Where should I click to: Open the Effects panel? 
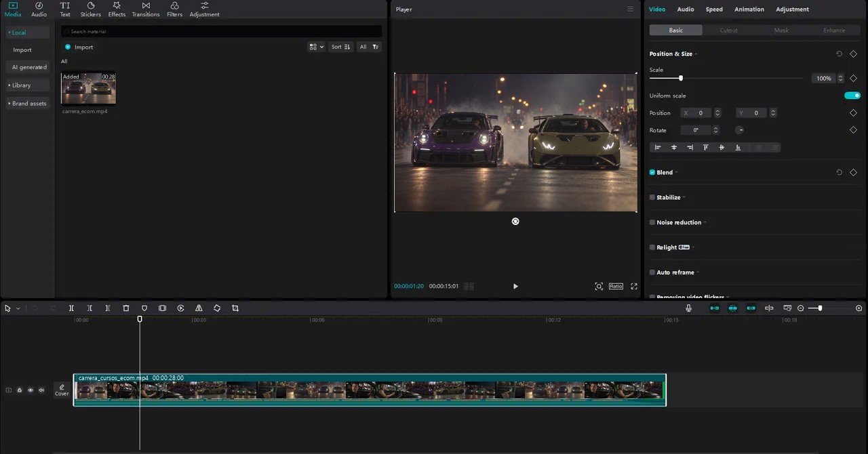tap(117, 9)
